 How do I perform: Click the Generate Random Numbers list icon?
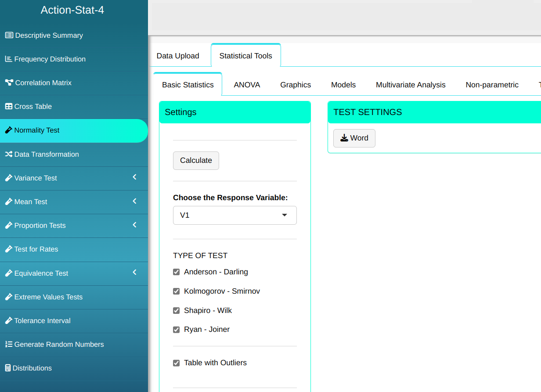8,345
